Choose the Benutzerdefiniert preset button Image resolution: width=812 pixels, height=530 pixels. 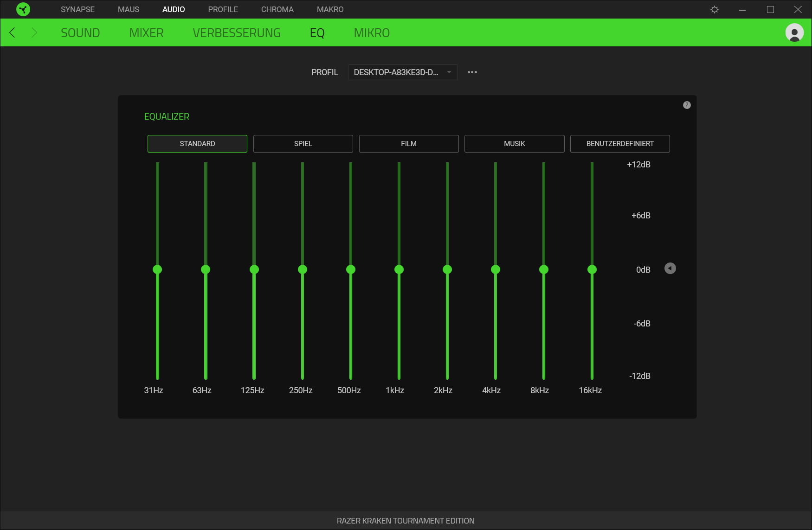pyautogui.click(x=620, y=144)
